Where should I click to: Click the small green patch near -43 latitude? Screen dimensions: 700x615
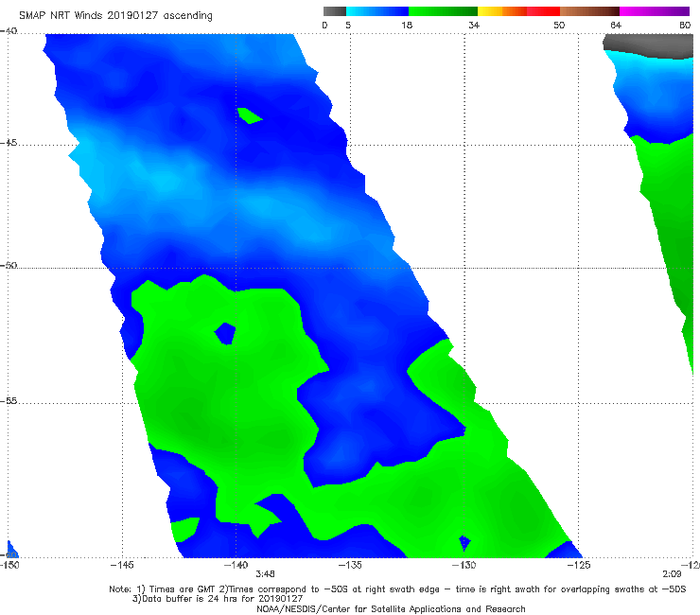(249, 115)
